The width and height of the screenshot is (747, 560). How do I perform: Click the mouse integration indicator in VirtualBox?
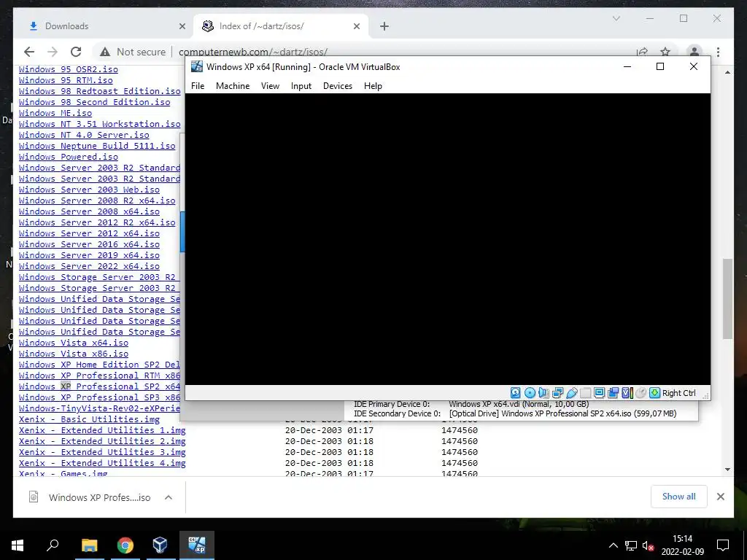click(641, 393)
